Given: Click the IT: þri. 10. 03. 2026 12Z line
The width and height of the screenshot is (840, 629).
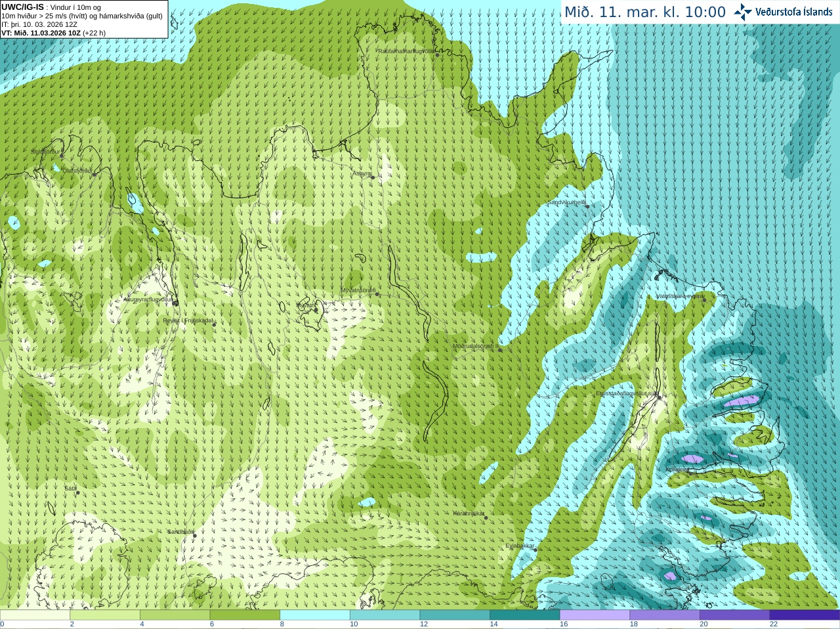Looking at the screenshot, I should (x=39, y=24).
